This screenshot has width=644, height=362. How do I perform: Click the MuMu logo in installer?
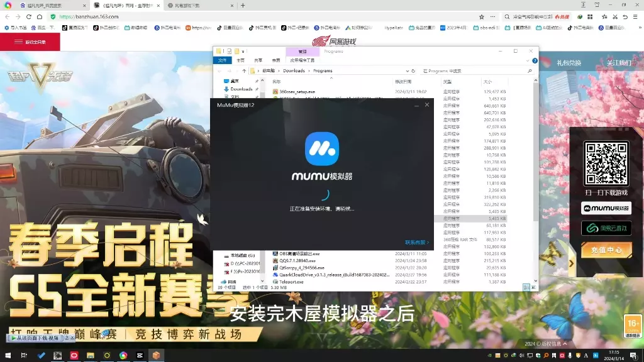click(x=322, y=148)
